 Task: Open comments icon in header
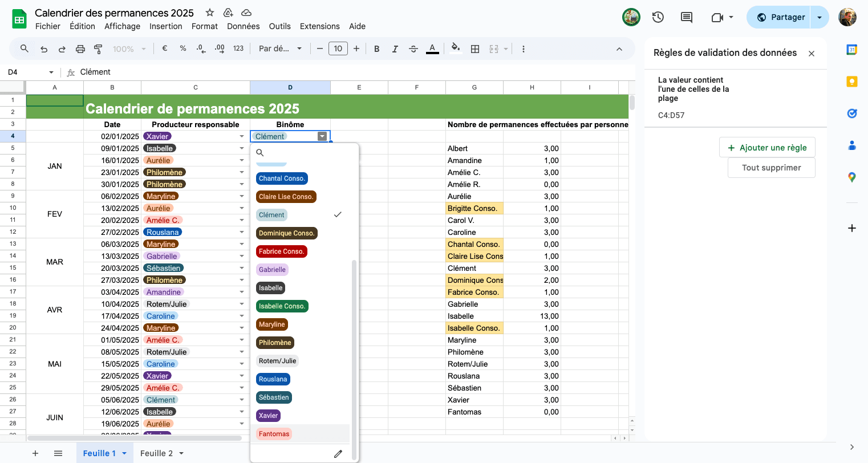[x=687, y=17]
